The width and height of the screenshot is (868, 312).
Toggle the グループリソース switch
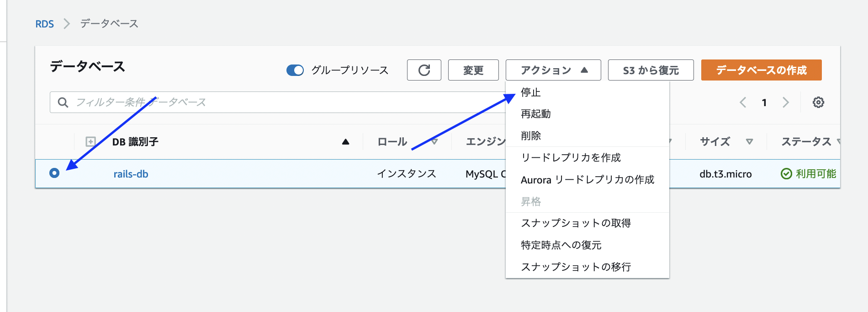pyautogui.click(x=295, y=70)
